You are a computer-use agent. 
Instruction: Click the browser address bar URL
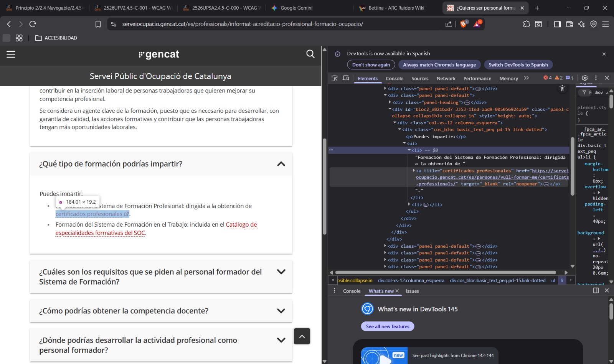click(x=243, y=24)
